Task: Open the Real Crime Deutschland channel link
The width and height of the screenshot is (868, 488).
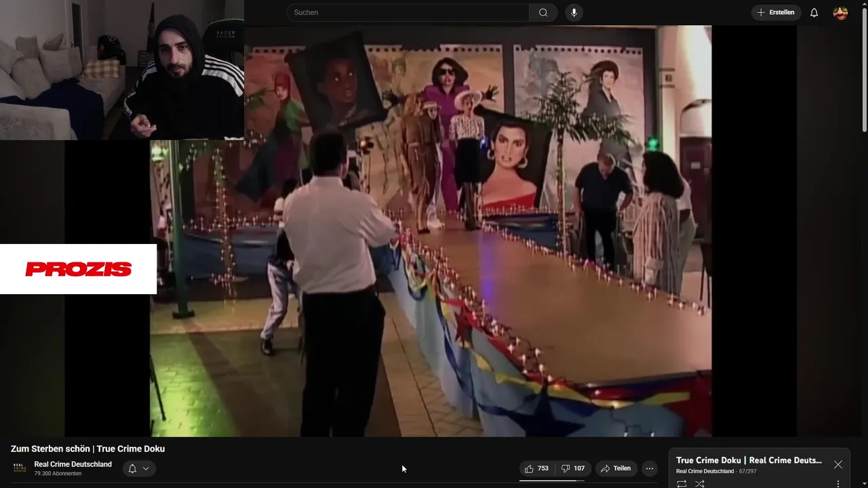Action: pos(73,464)
